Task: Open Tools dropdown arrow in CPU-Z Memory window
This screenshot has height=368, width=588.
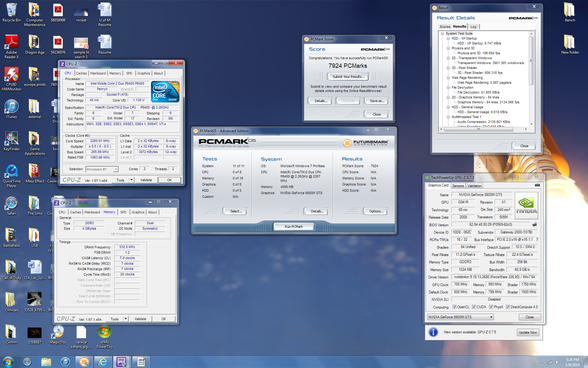Action: (x=126, y=319)
